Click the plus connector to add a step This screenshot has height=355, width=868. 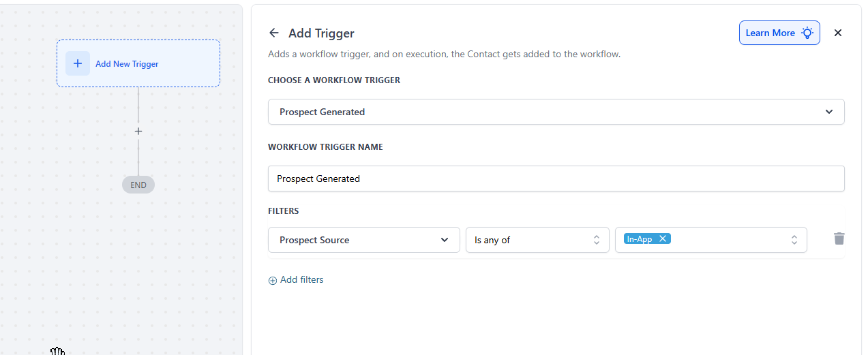click(138, 131)
